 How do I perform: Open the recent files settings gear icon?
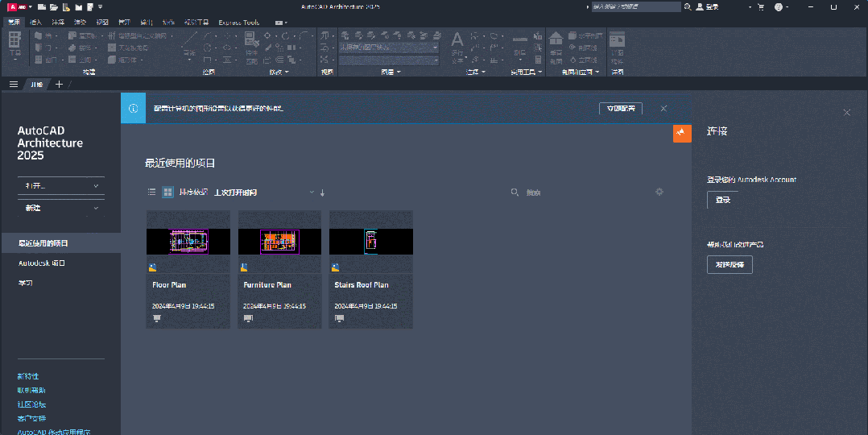point(659,192)
